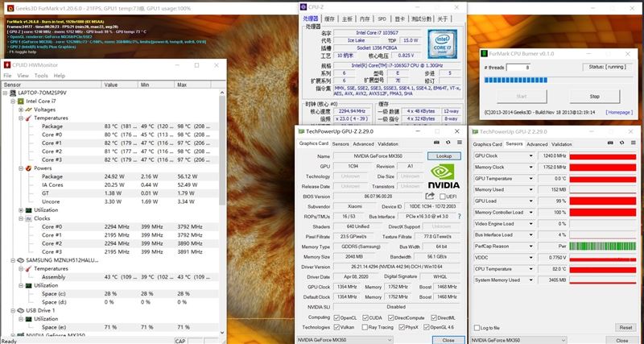This screenshot has height=344, width=644.
Task: Open the GPU Temperature sensor dropdown arrow
Action: (x=530, y=179)
